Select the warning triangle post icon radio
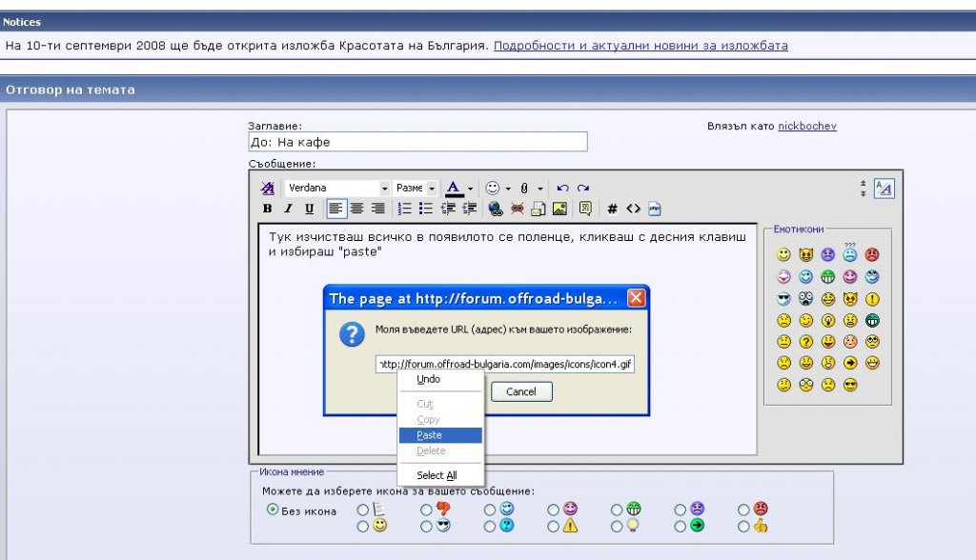This screenshot has width=976, height=560. pyautogui.click(x=553, y=527)
